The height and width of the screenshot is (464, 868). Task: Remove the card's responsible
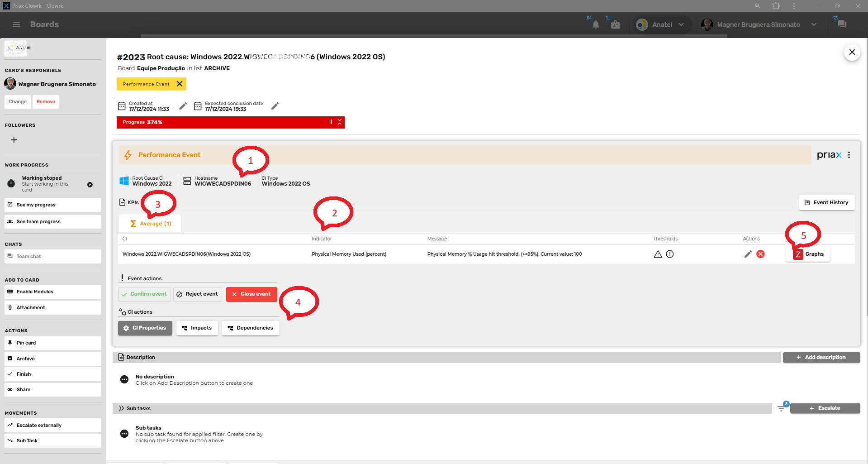(x=46, y=102)
